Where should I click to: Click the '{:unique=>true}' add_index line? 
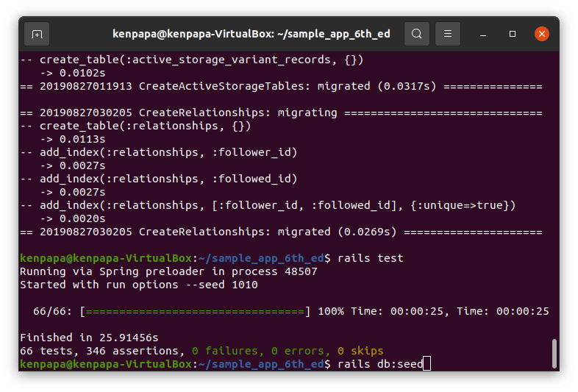(x=268, y=205)
